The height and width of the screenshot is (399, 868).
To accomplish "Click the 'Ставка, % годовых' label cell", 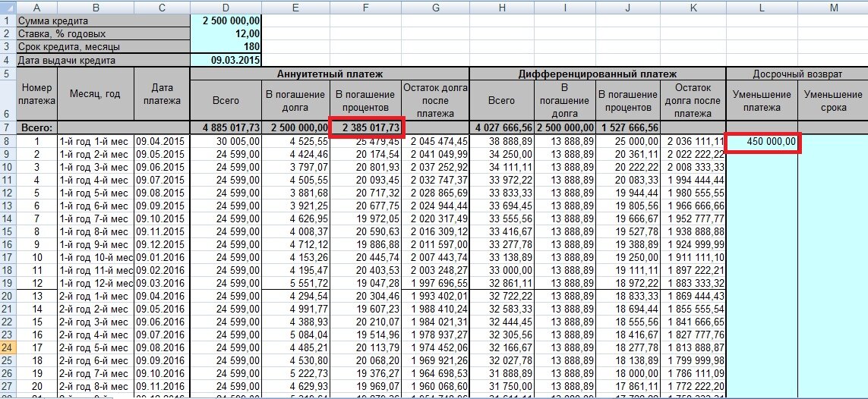I will coord(103,33).
